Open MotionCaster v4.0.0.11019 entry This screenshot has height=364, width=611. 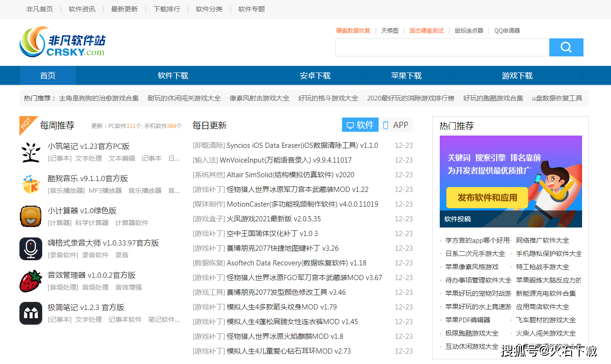[302, 204]
